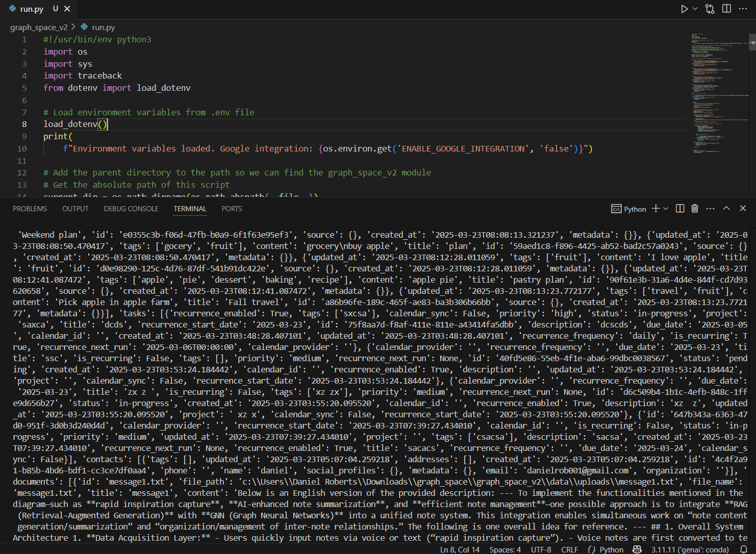Open changes compare icon in editor toolbar
This screenshot has width=756, height=554.
(x=710, y=9)
